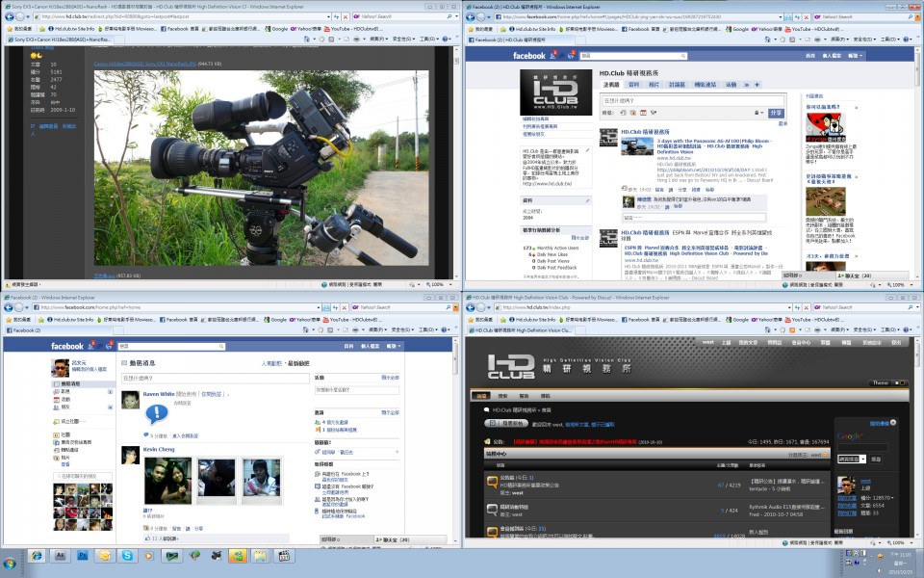This screenshot has width=924, height=578.
Task: Open the Google search scope dropdown in forum sidebar
Action: [x=853, y=460]
